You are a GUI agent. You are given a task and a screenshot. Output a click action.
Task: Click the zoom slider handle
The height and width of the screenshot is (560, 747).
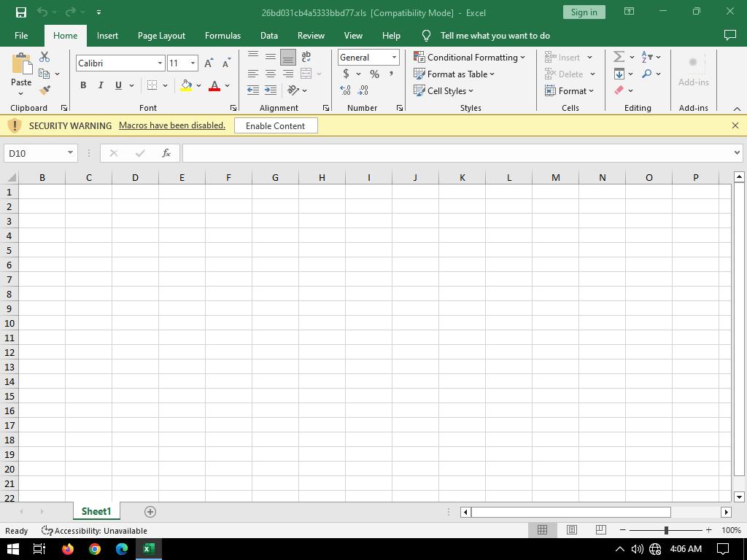(x=665, y=530)
